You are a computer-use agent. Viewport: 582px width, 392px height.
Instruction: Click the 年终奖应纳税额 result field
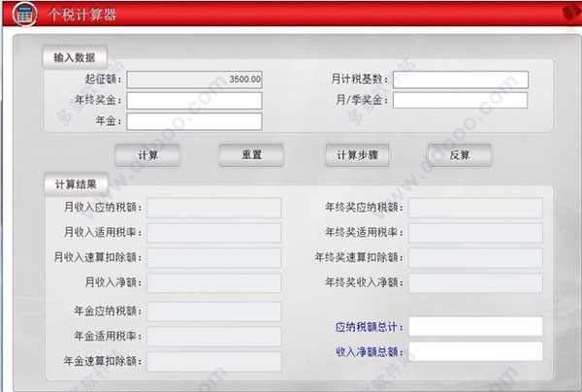click(475, 208)
